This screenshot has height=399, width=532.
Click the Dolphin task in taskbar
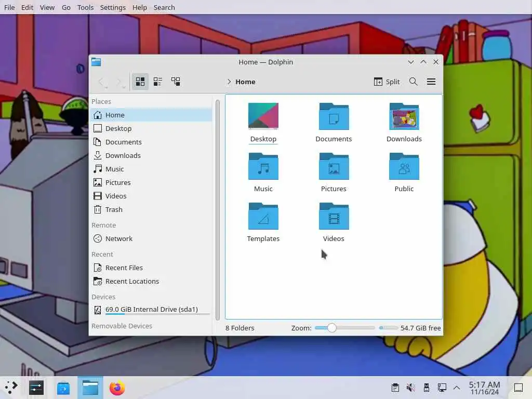tap(90, 388)
